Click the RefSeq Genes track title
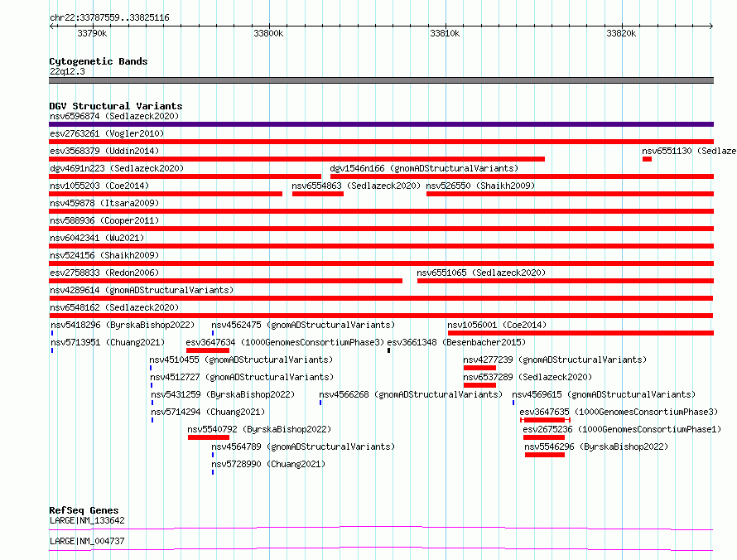 [x=84, y=510]
